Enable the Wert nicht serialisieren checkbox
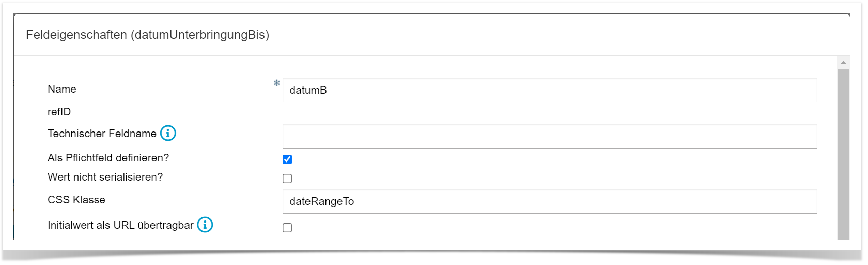 point(287,179)
